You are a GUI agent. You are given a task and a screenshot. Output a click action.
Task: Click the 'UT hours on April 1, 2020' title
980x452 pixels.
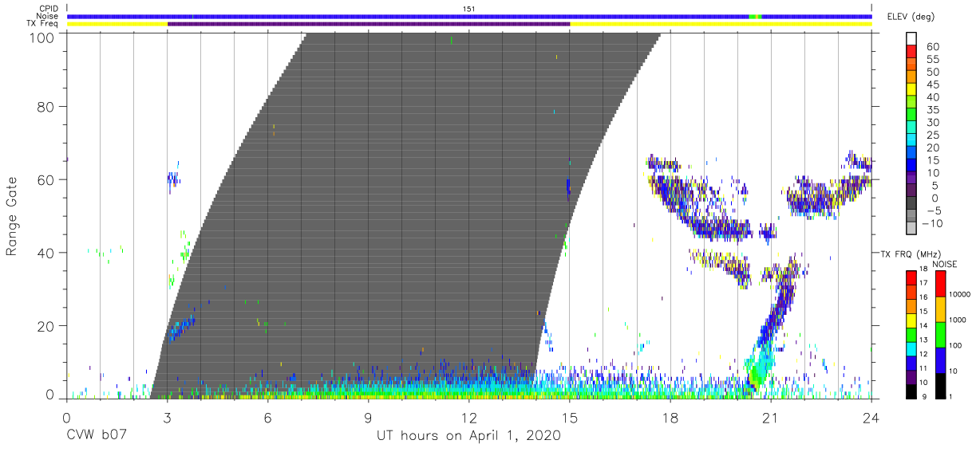[468, 437]
